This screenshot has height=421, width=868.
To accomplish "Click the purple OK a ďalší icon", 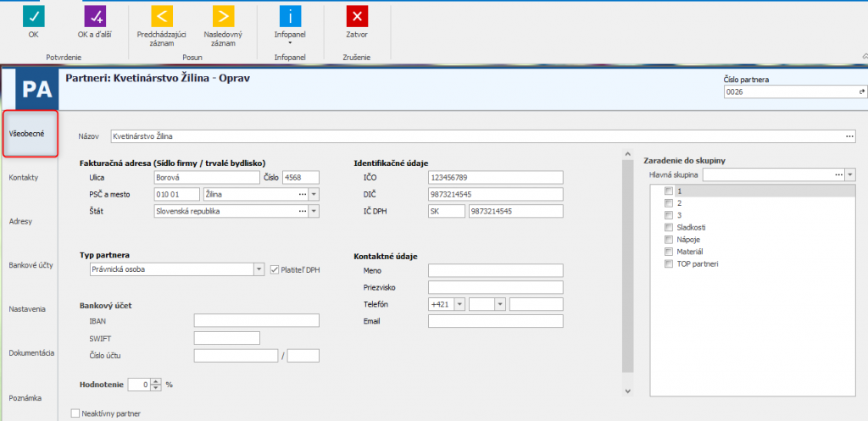I will pos(95,16).
